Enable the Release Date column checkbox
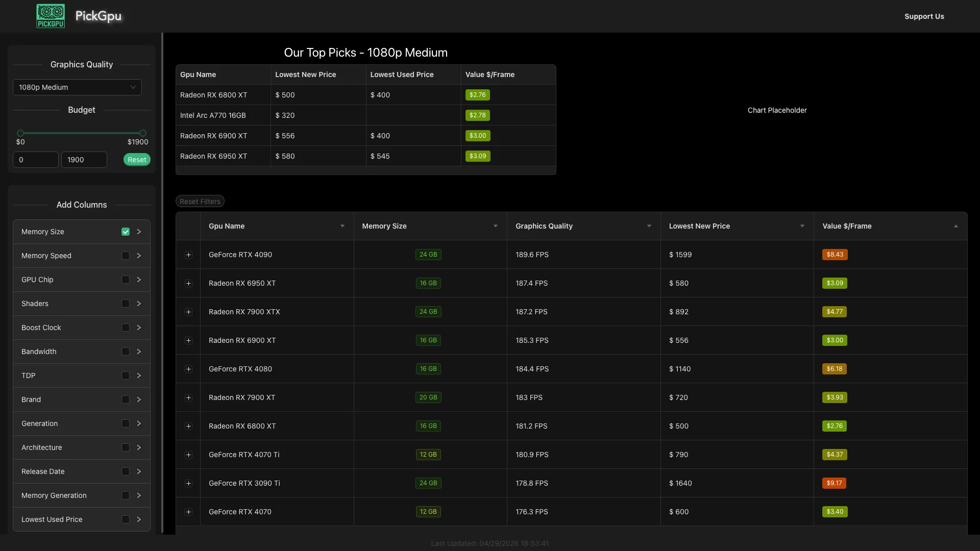 point(126,471)
